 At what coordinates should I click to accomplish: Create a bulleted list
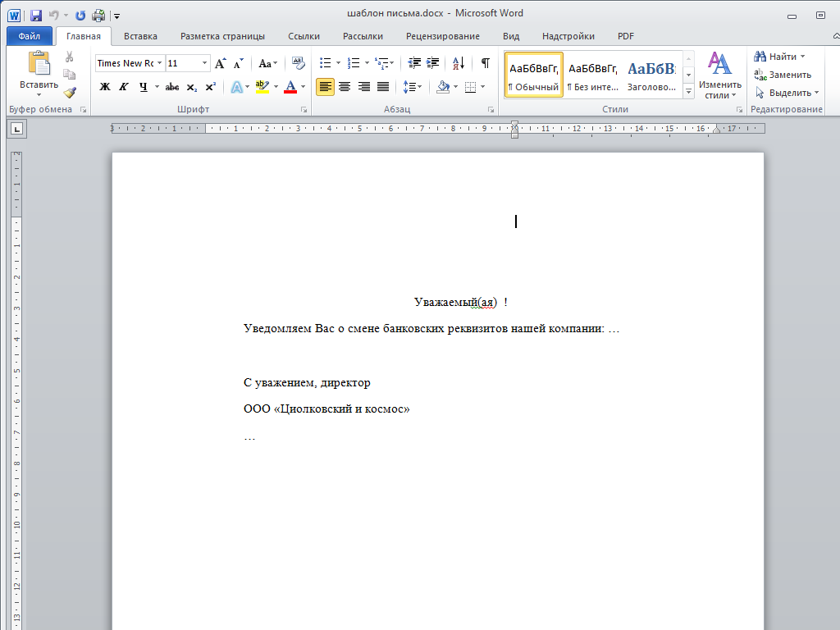pyautogui.click(x=325, y=63)
